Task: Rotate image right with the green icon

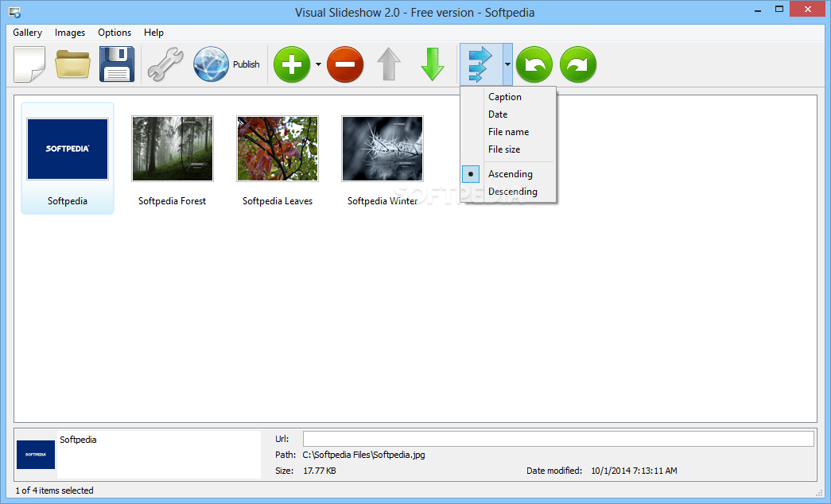Action: pyautogui.click(x=578, y=64)
